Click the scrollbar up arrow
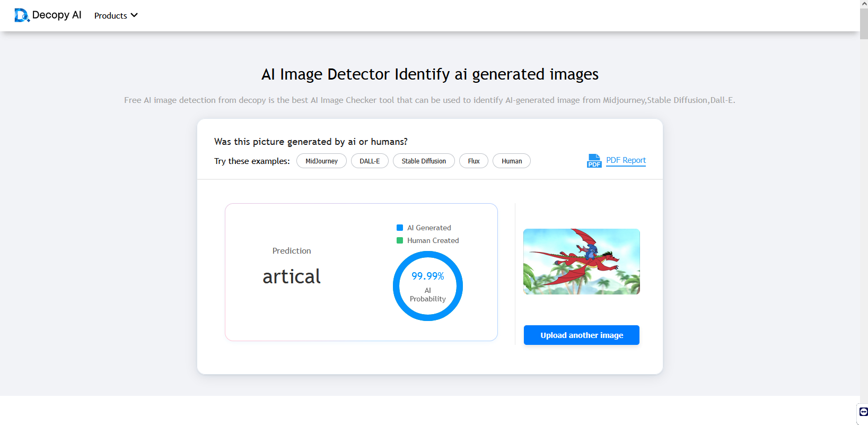Image resolution: width=868 pixels, height=425 pixels. point(864,4)
